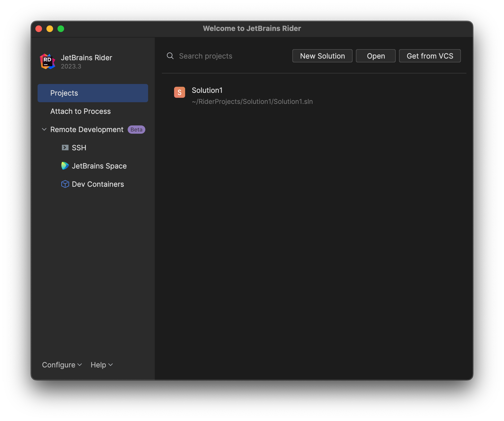The height and width of the screenshot is (421, 504).
Task: Open the Help dropdown menu
Action: pos(102,365)
